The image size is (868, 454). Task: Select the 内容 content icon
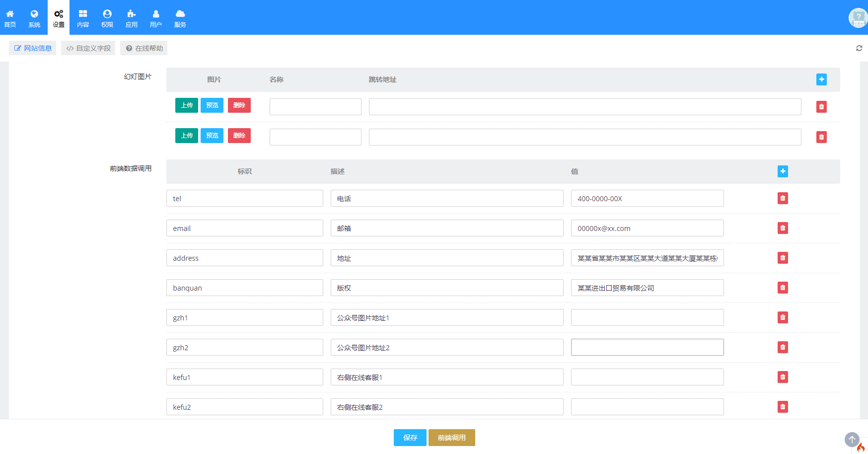83,17
